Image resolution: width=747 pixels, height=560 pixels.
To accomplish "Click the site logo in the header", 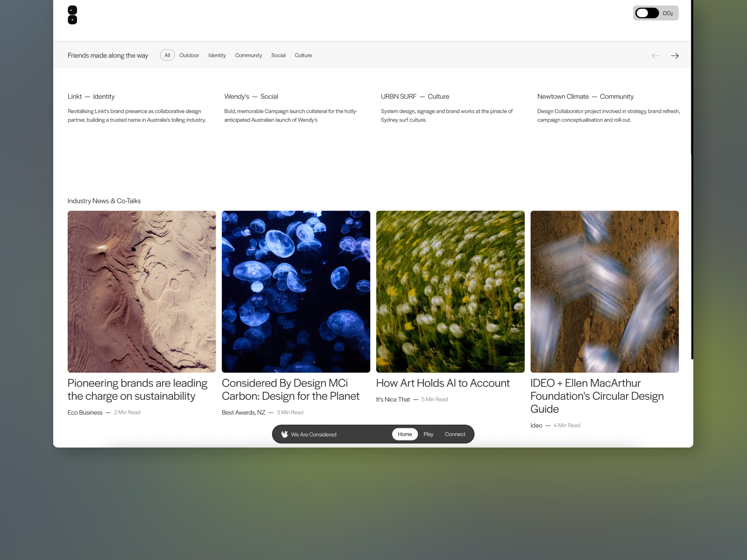I will click(x=72, y=15).
